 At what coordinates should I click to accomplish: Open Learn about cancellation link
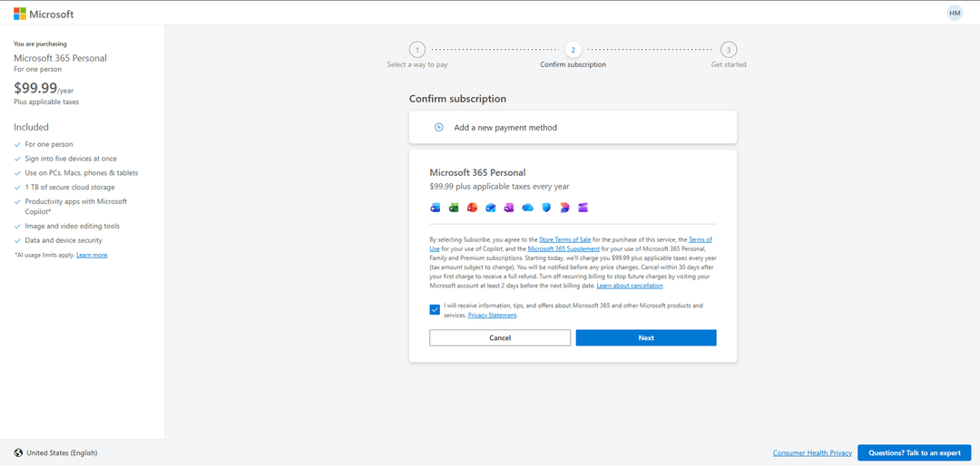[630, 286]
